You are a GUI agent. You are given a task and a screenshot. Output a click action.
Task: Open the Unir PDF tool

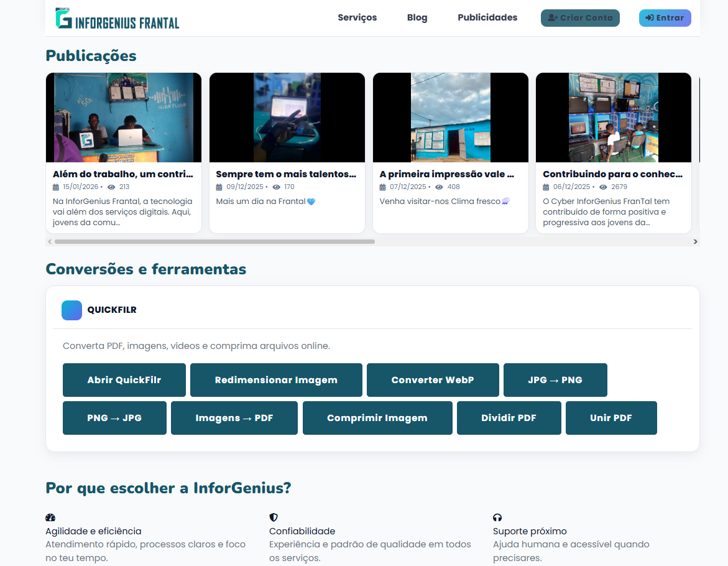click(x=611, y=418)
